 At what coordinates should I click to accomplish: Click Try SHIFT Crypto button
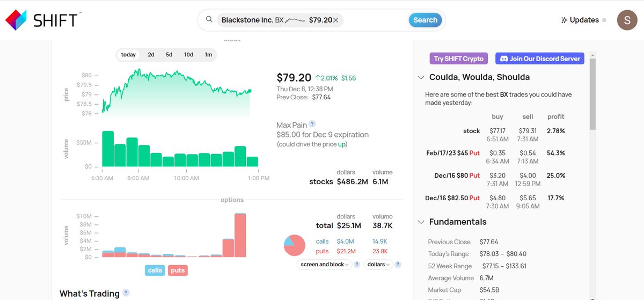coord(459,58)
